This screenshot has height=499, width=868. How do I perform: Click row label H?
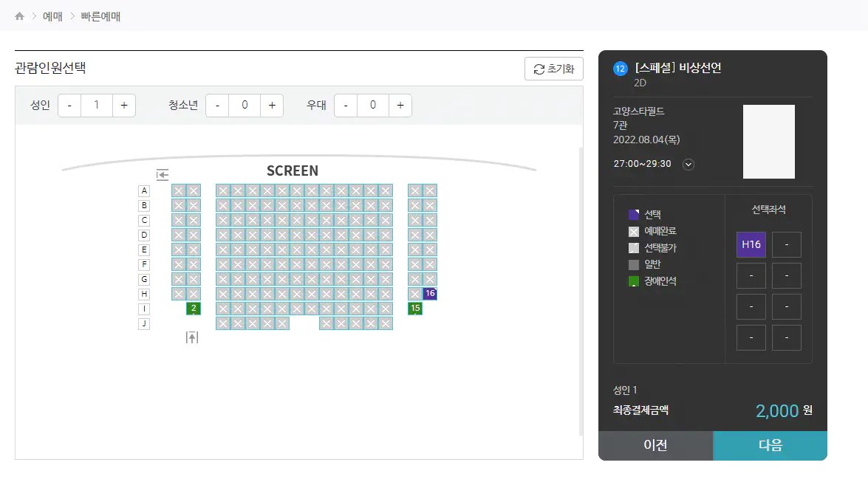pos(144,295)
